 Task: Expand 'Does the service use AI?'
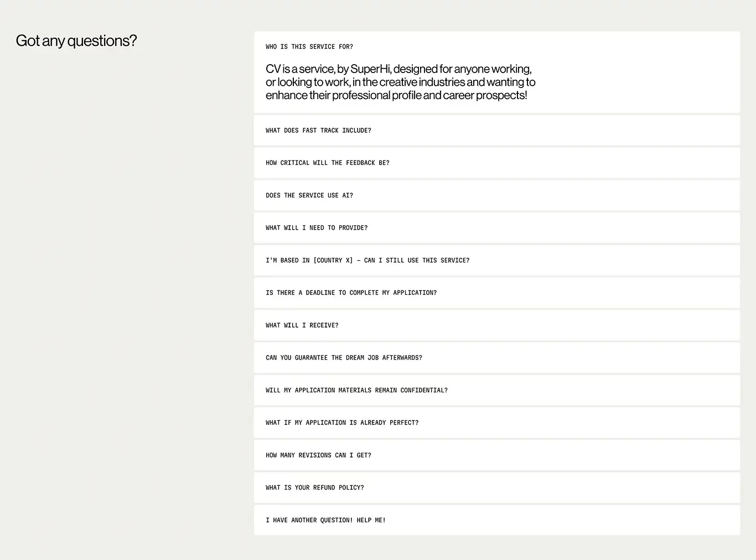497,195
